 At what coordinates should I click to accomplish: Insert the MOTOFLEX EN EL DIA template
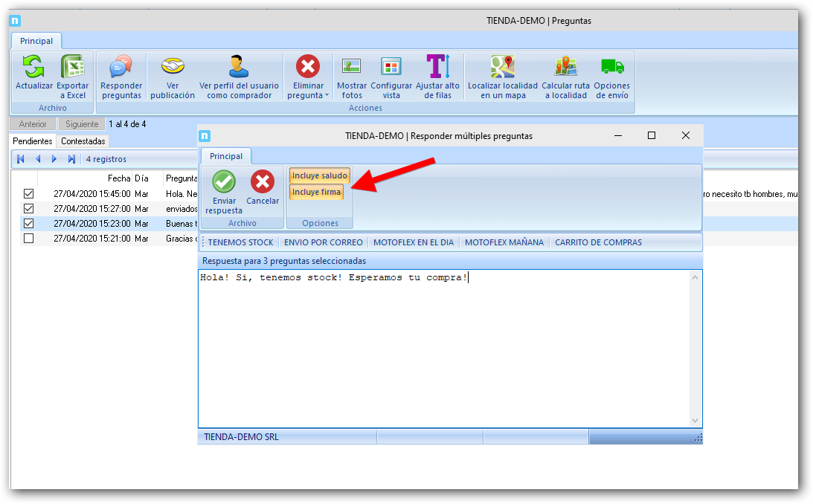tap(414, 242)
